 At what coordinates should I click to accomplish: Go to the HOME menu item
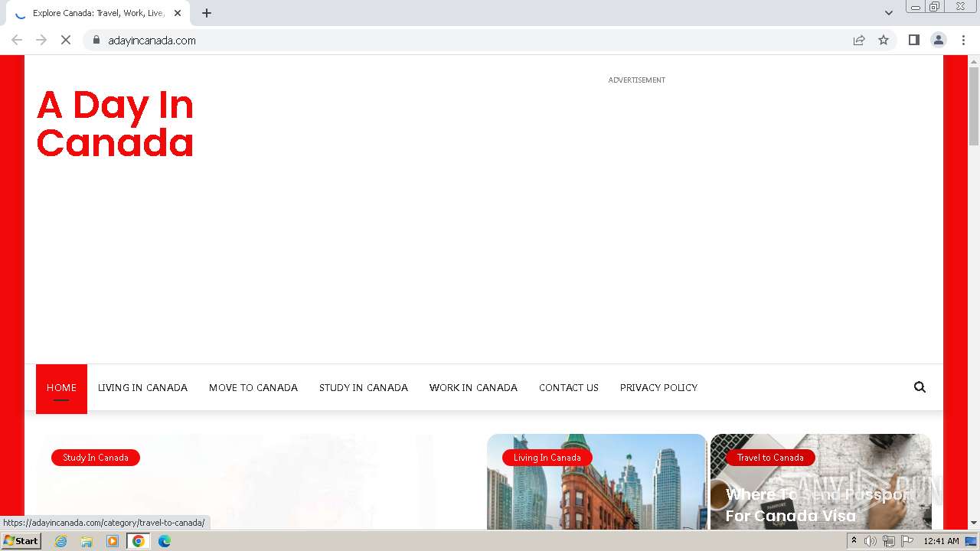pyautogui.click(x=61, y=388)
